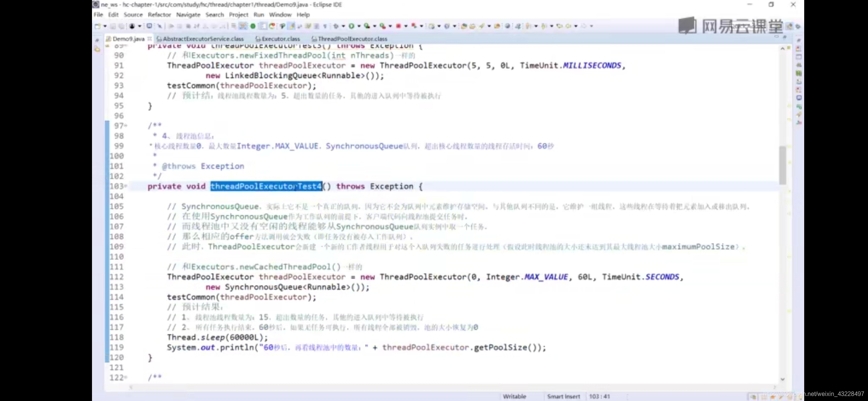
Task: Click the Search flashlight toolbar icon
Action: coord(482,26)
